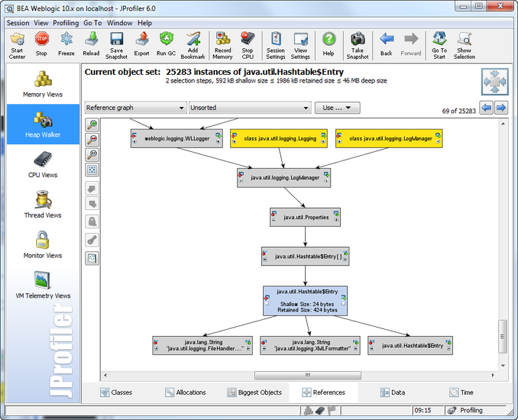Open VM Telemetry Views in the sidebar
The image size is (518, 420).
click(x=43, y=286)
